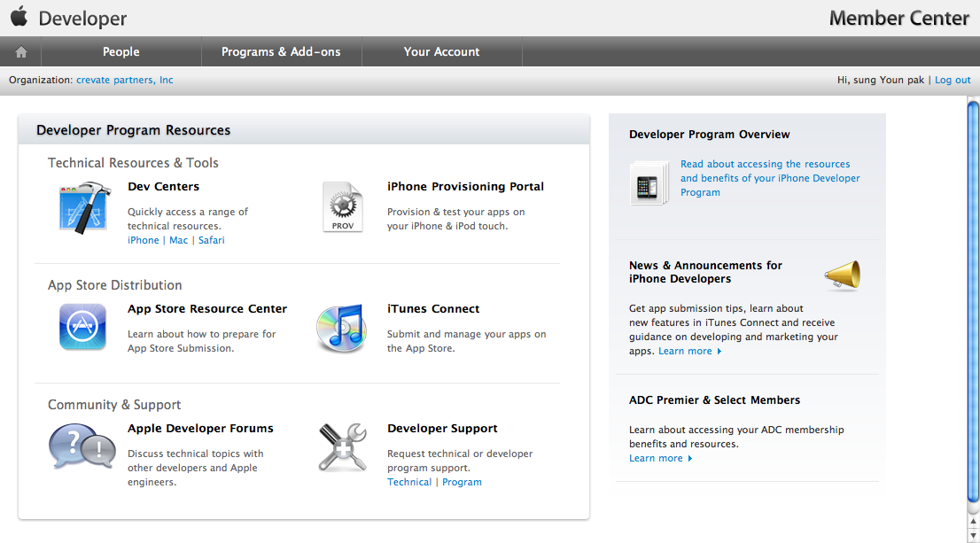The height and width of the screenshot is (543, 980).
Task: Click arrow next to News Learn more
Action: point(719,351)
